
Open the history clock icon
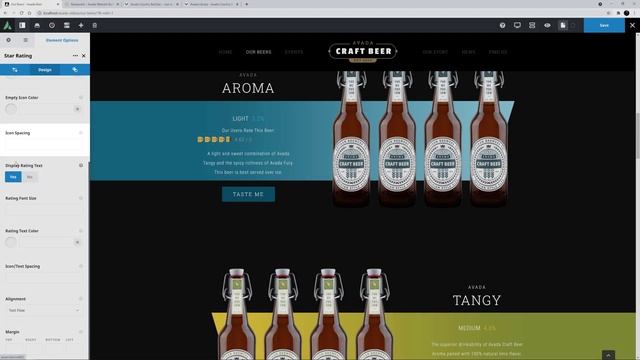tap(52, 25)
